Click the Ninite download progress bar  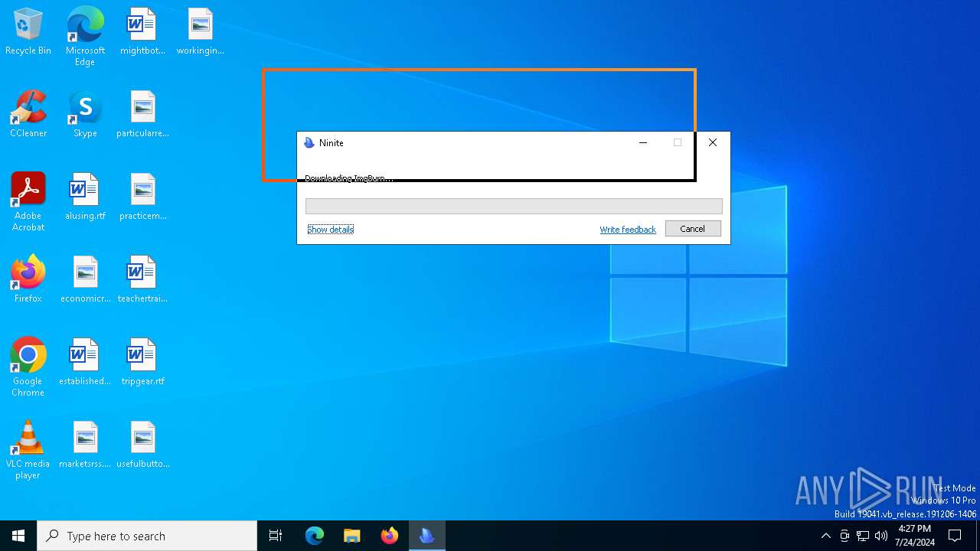tap(514, 206)
